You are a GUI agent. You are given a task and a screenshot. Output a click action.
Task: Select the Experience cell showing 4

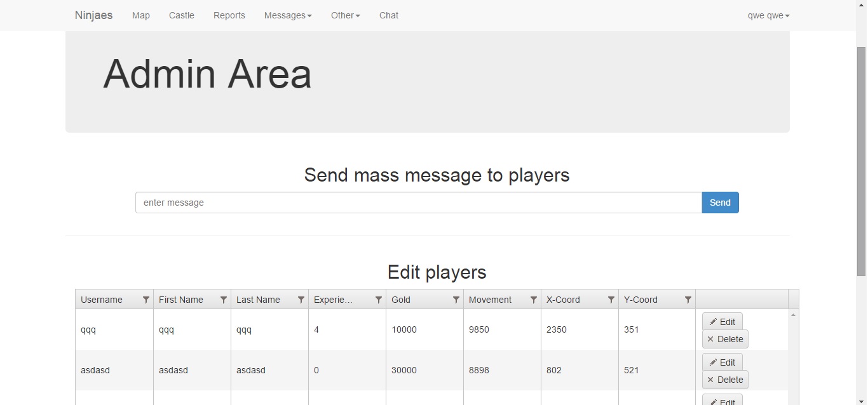347,329
